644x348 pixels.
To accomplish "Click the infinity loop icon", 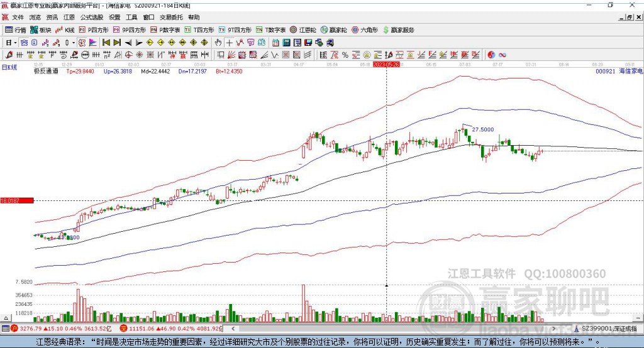I will click(x=502, y=55).
